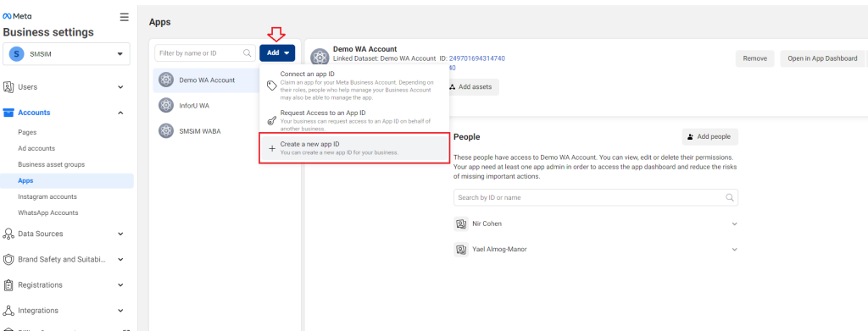The image size is (868, 331).
Task: Choose Connect an app ID option
Action: [354, 86]
